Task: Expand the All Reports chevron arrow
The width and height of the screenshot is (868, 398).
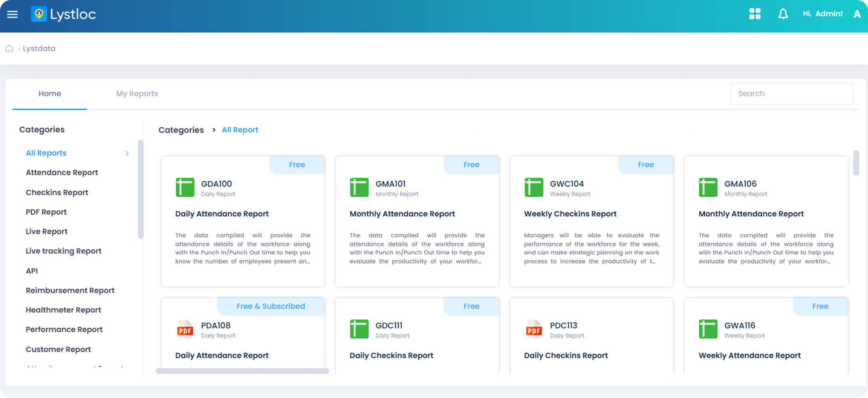Action: click(x=127, y=153)
